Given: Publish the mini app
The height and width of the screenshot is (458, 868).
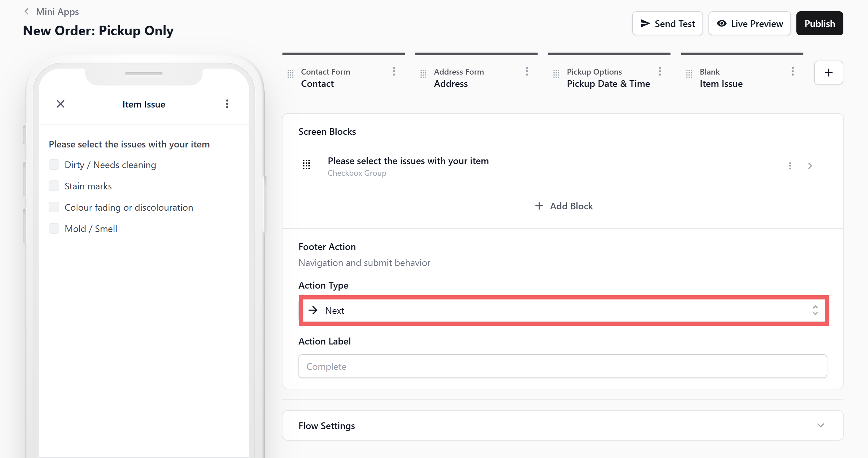Looking at the screenshot, I should pos(820,24).
